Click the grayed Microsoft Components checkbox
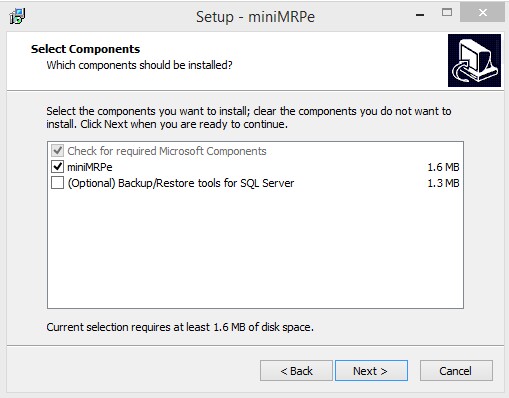The height and width of the screenshot is (398, 509). point(57,151)
